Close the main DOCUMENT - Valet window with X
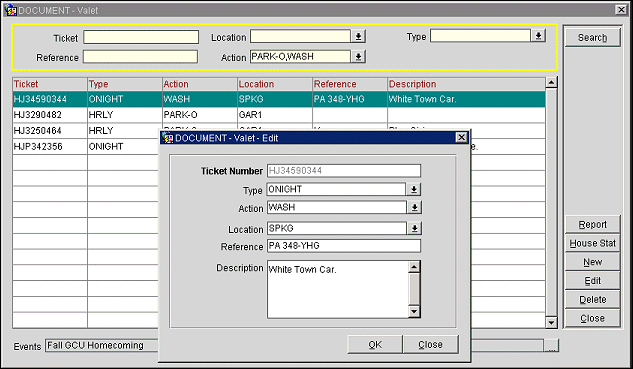 [621, 10]
